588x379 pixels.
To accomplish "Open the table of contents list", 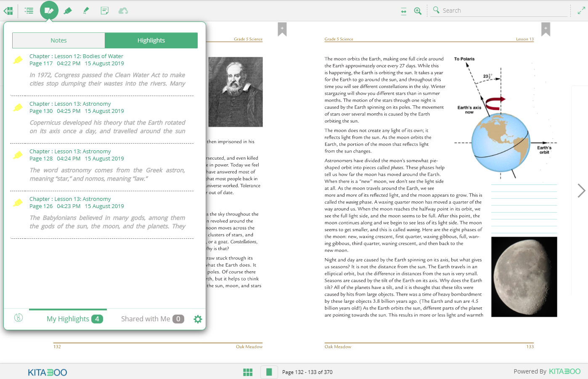I will point(29,11).
